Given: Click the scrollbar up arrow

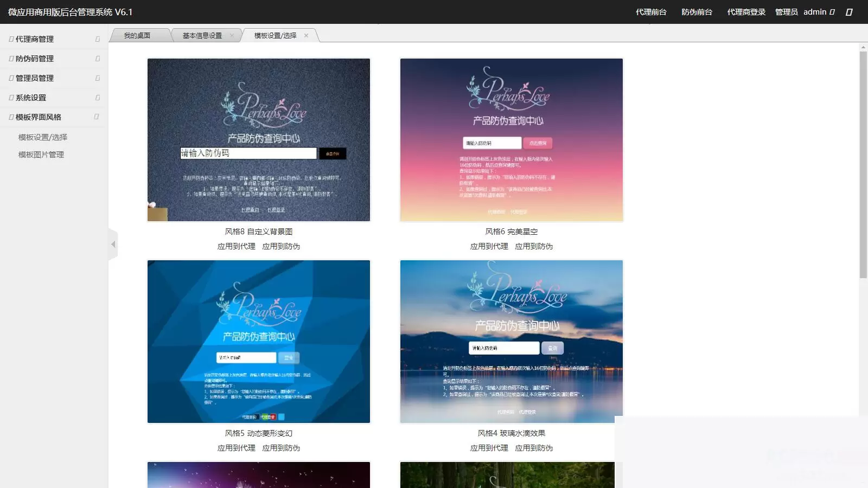Looking at the screenshot, I should coord(863,48).
